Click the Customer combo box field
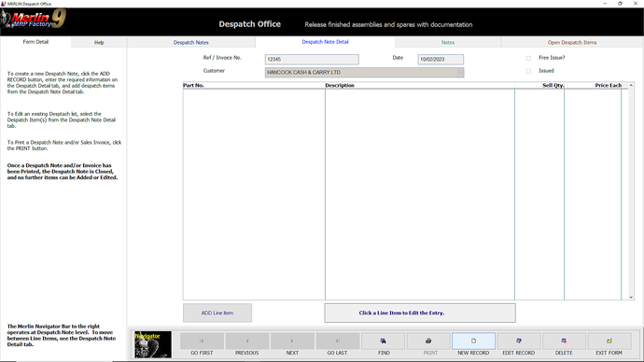644x362 pixels. pyautogui.click(x=364, y=73)
